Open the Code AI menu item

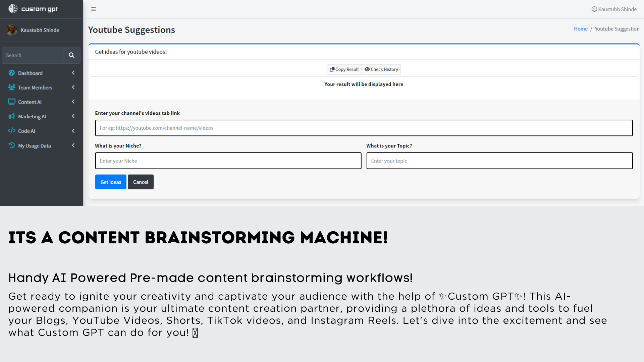(26, 131)
